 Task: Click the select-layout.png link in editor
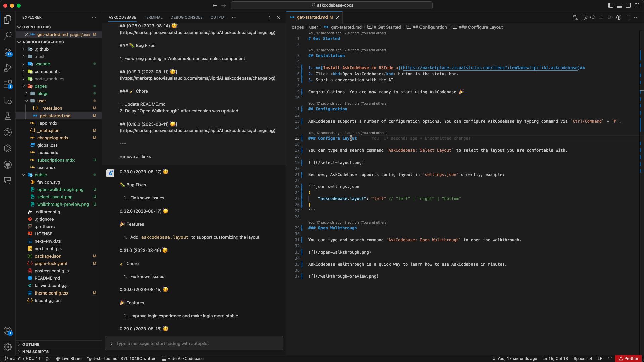click(340, 163)
